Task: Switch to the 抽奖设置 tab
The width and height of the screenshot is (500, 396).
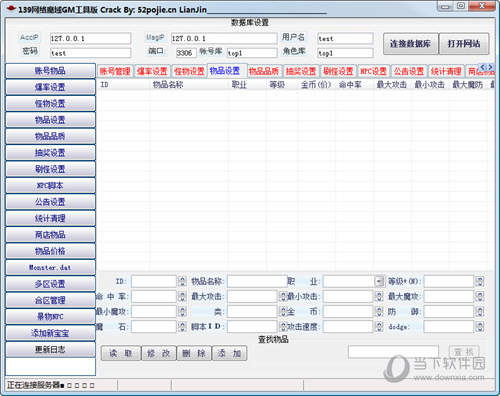Action: pos(301,71)
